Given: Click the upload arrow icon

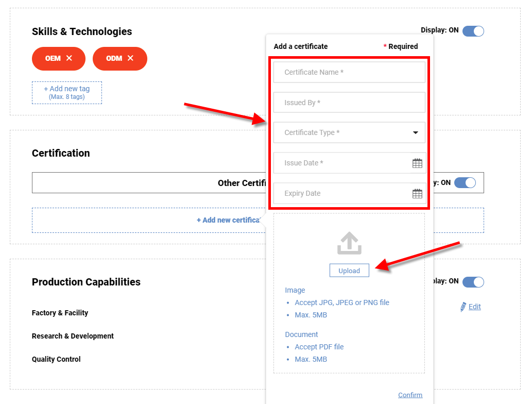Looking at the screenshot, I should [349, 243].
